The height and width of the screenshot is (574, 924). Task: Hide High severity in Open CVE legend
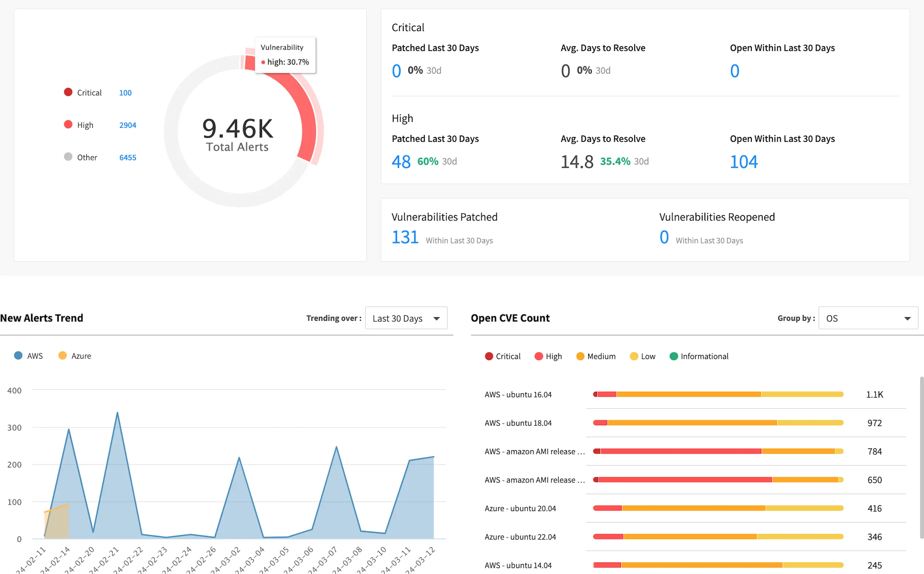click(539, 356)
